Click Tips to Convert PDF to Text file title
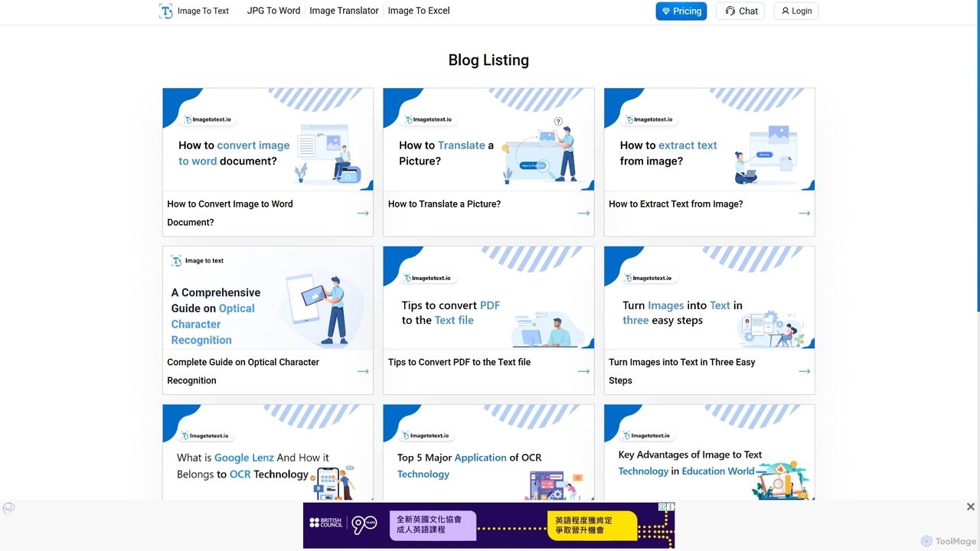 coord(459,362)
